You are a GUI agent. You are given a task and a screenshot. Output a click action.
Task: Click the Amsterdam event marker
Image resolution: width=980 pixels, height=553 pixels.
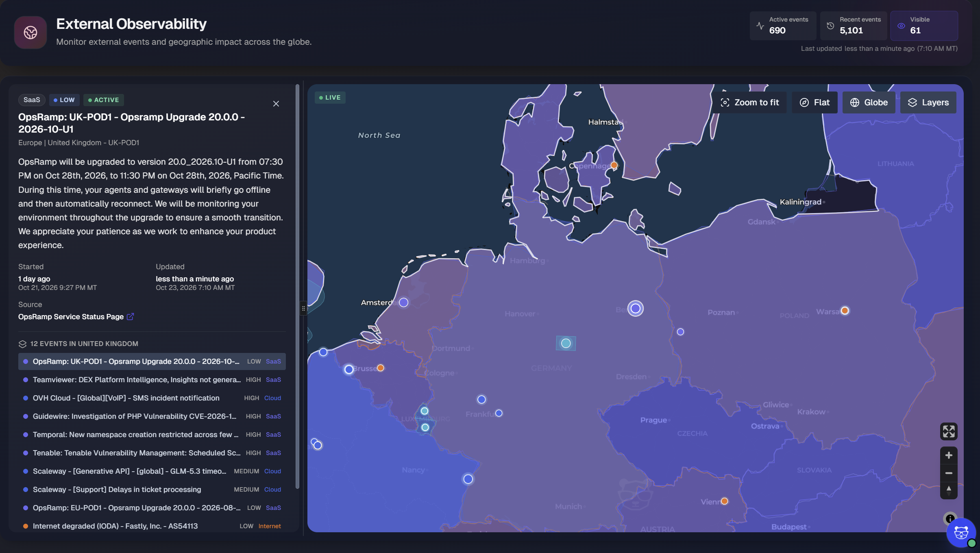(403, 303)
